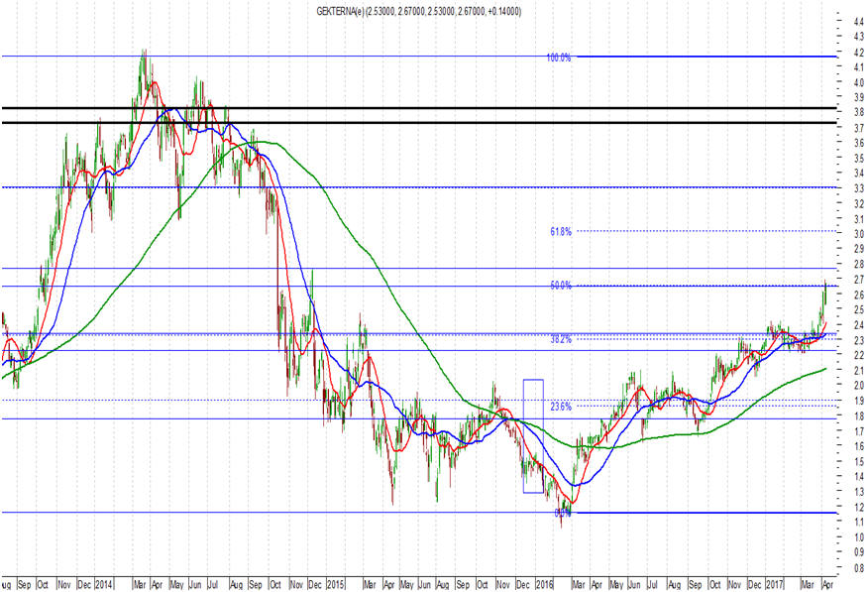Select the 2016 year label on time axis
This screenshot has width=868, height=592.
[x=544, y=585]
